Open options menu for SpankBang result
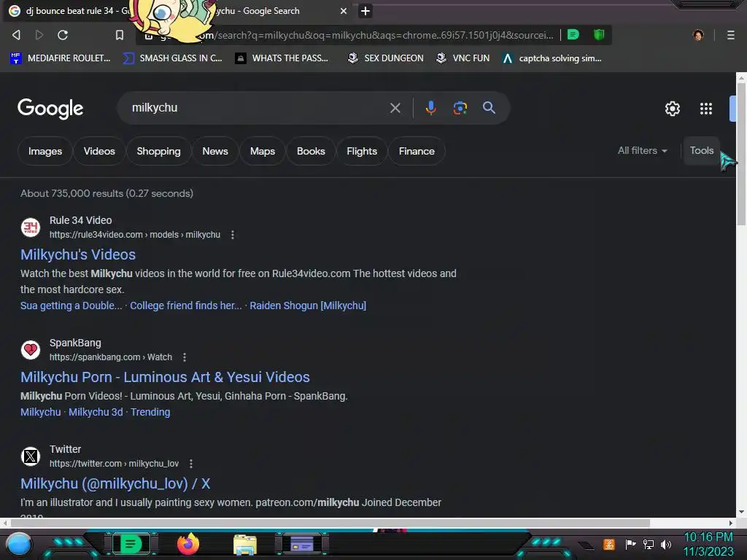The height and width of the screenshot is (560, 747). (185, 357)
